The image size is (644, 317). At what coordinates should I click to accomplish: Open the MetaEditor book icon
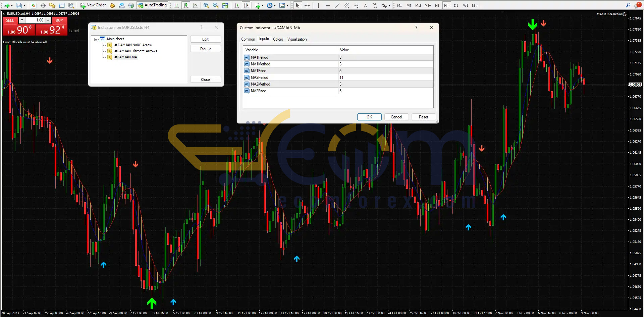pos(112,5)
